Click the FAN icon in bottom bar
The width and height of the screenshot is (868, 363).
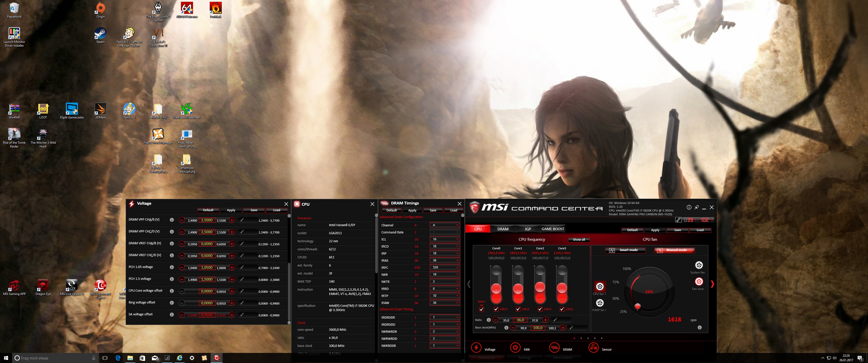(x=515, y=348)
